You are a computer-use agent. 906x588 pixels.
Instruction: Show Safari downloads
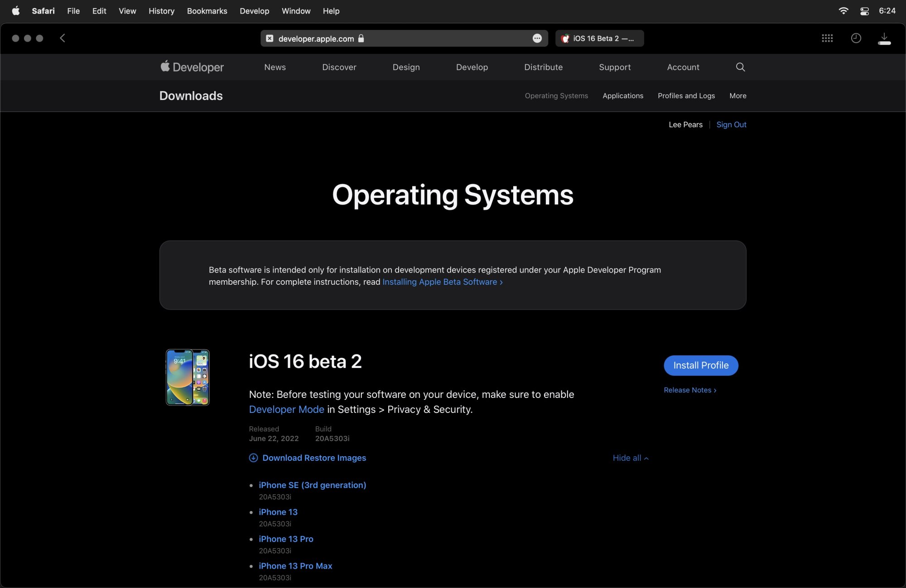[x=884, y=38]
